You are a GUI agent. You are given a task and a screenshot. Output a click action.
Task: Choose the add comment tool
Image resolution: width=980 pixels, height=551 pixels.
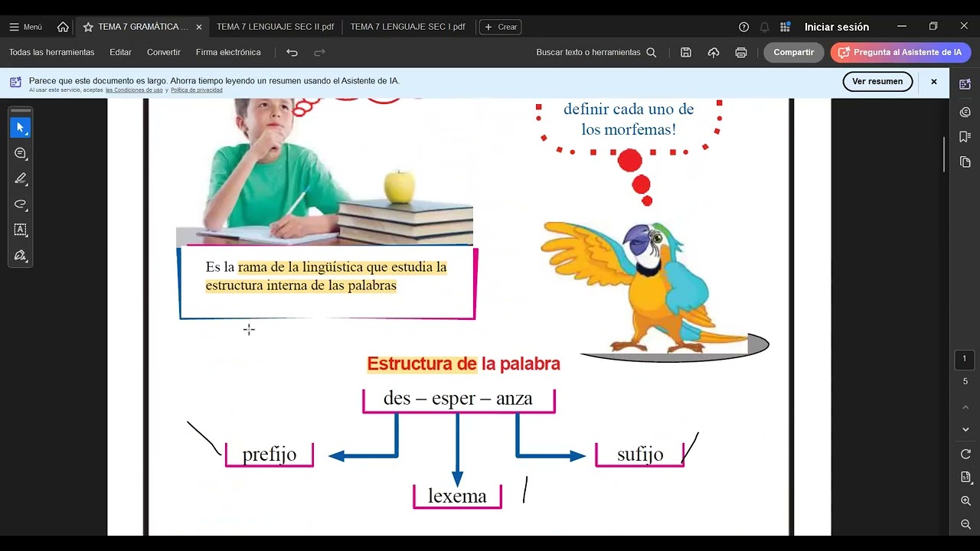(x=21, y=153)
